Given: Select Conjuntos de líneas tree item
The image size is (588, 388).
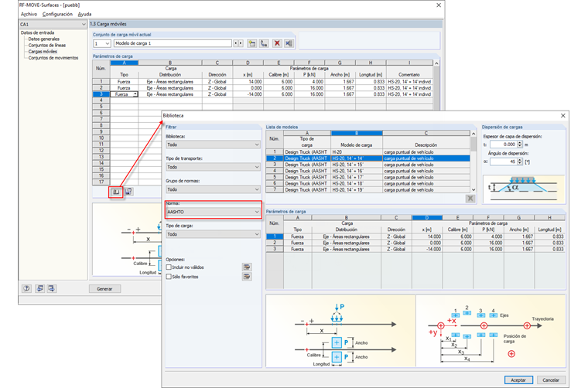Looking at the screenshot, I should (47, 46).
